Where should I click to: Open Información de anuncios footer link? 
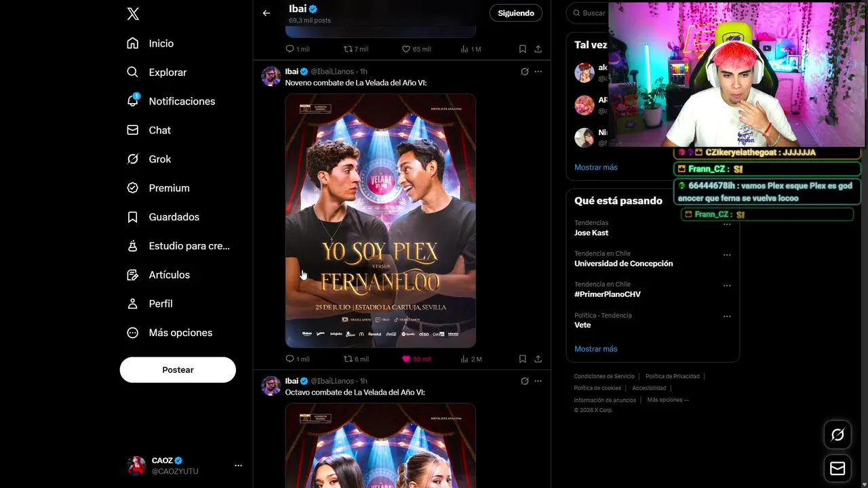[605, 400]
